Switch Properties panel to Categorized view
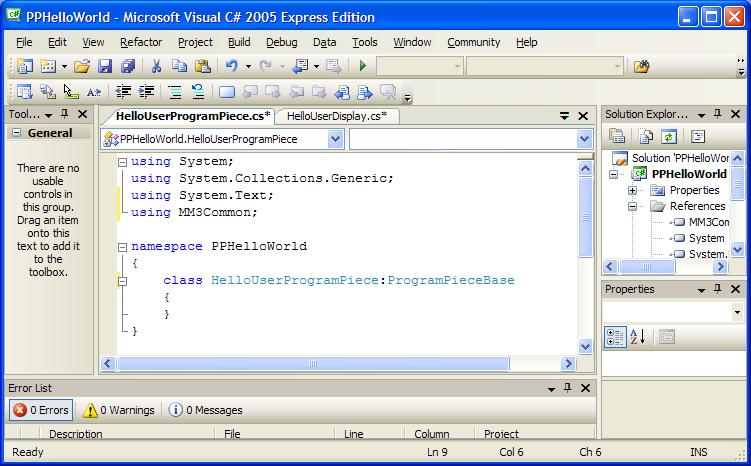 [x=615, y=337]
